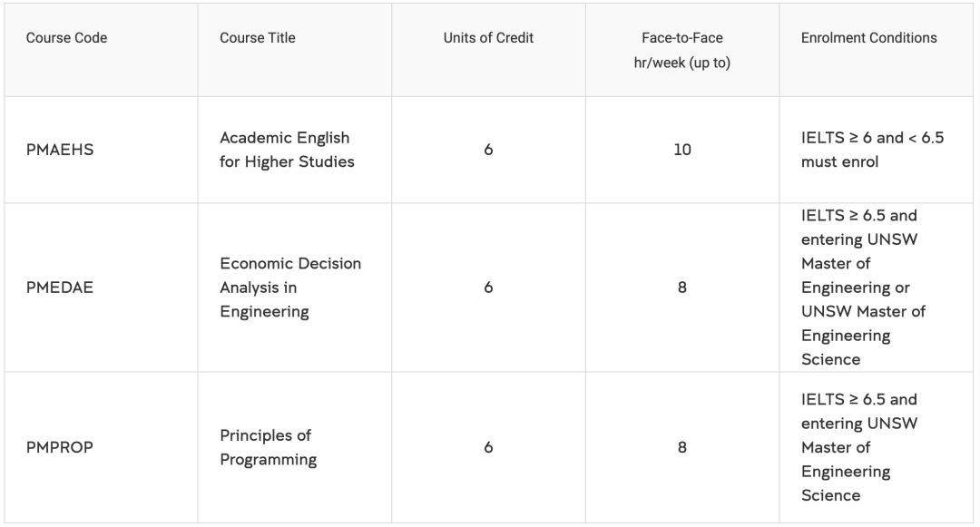Viewport: 980px width, 527px height.
Task: Click the Units of Credit header
Action: (x=488, y=38)
